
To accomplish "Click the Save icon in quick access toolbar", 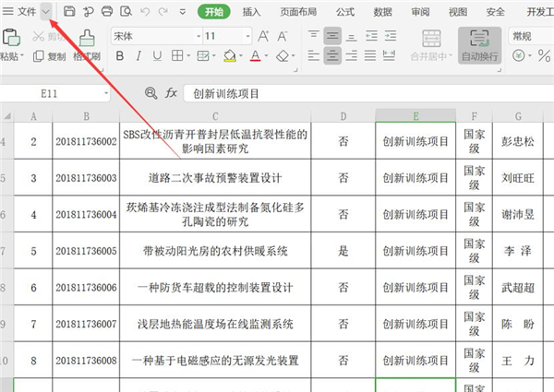I will [69, 11].
